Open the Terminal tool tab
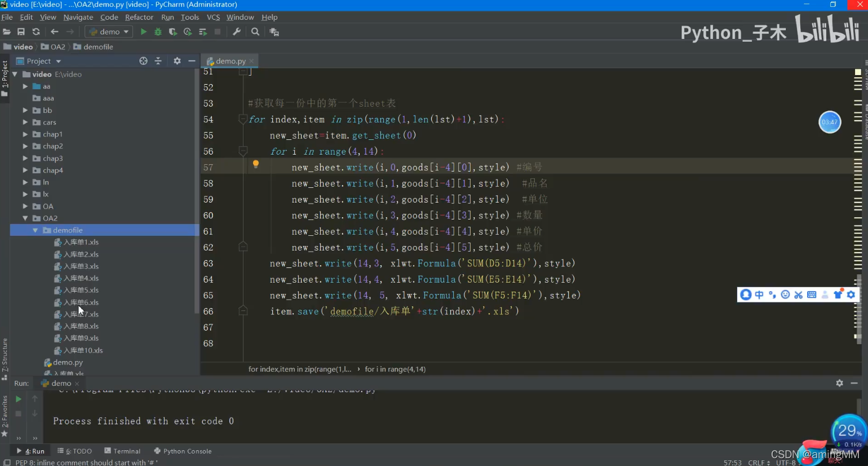 click(x=122, y=451)
